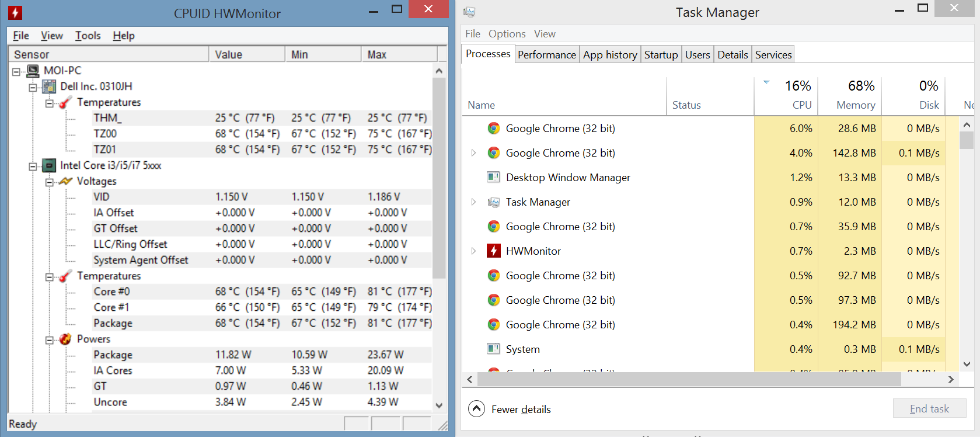
Task: Click Task Manager horizontal scroll right arrow
Action: [951, 380]
